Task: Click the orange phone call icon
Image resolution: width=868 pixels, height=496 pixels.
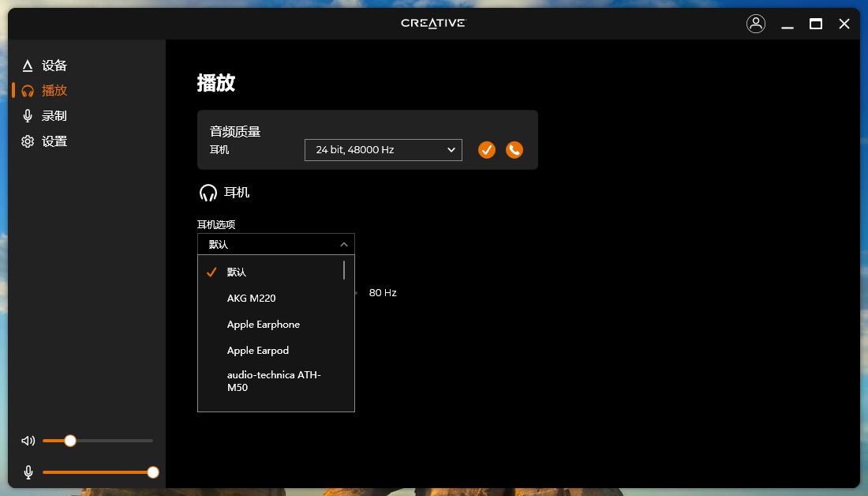Action: click(514, 149)
